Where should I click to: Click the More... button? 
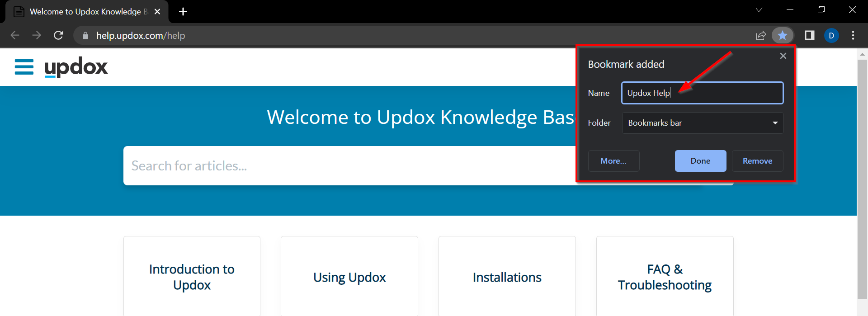[x=613, y=161]
